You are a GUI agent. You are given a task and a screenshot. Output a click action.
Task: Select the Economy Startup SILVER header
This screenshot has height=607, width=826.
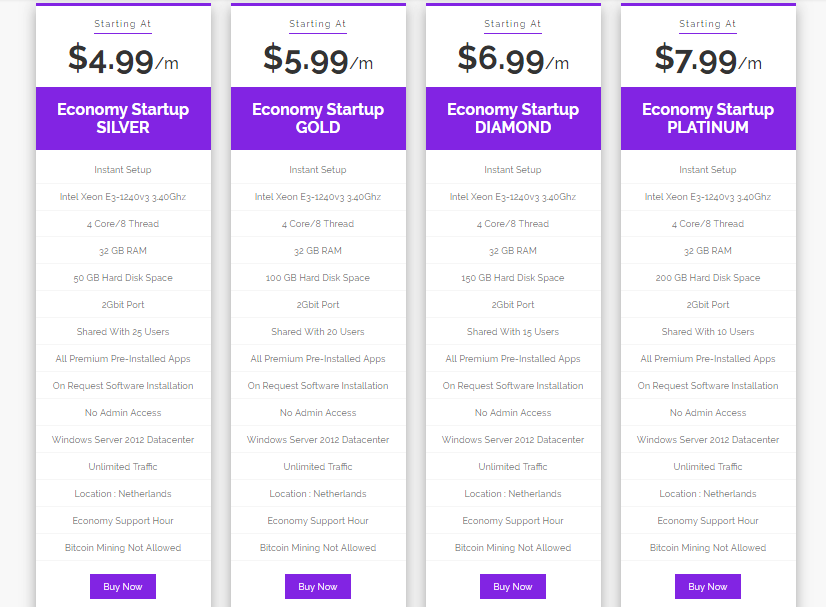[x=123, y=118]
